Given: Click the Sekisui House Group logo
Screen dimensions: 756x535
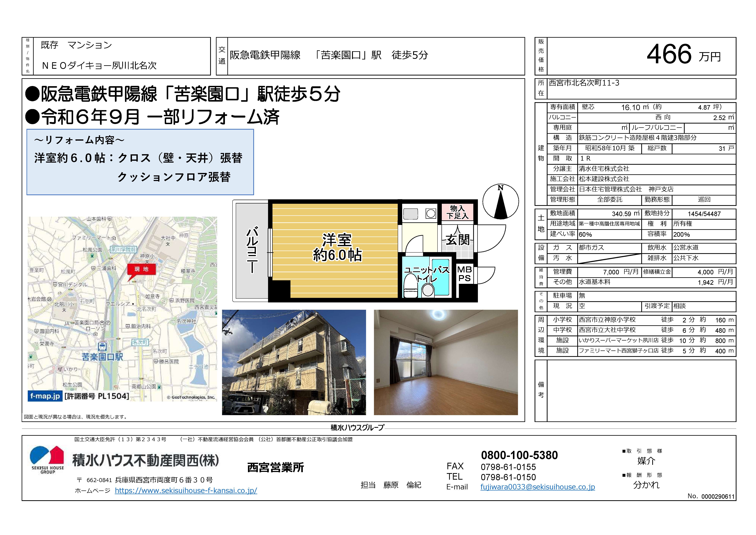Looking at the screenshot, I should pyautogui.click(x=47, y=460).
